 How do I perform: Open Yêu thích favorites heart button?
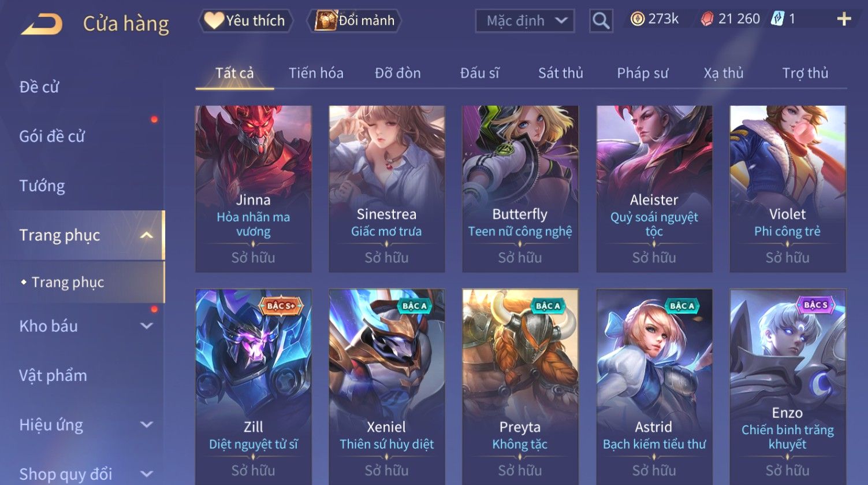tap(245, 21)
